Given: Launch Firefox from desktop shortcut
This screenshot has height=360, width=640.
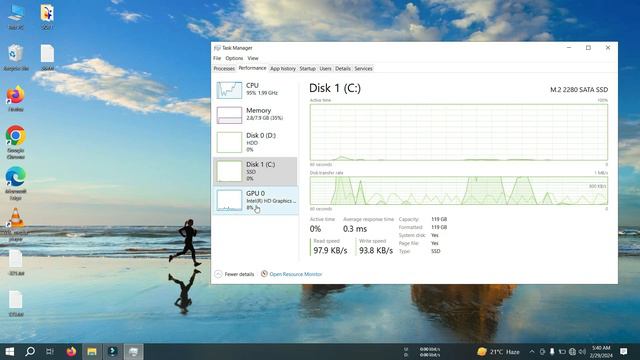Looking at the screenshot, I should coord(16,99).
